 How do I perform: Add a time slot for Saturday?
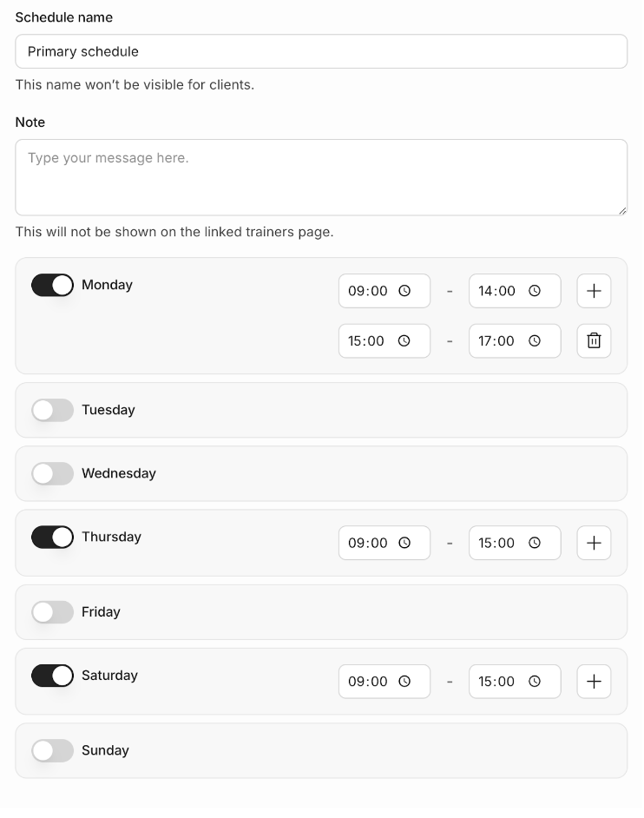(x=594, y=682)
